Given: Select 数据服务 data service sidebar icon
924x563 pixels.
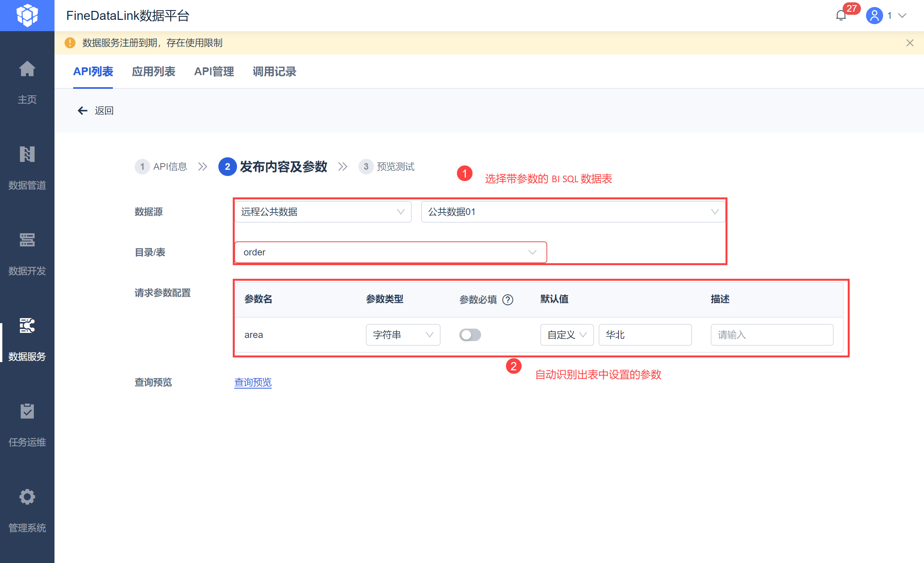Looking at the screenshot, I should click(x=27, y=326).
